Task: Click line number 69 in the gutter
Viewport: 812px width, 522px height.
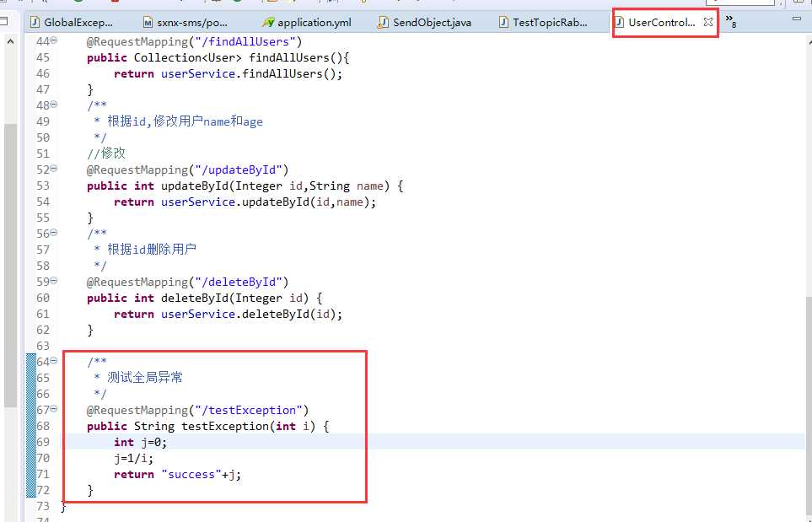Action: 43,442
